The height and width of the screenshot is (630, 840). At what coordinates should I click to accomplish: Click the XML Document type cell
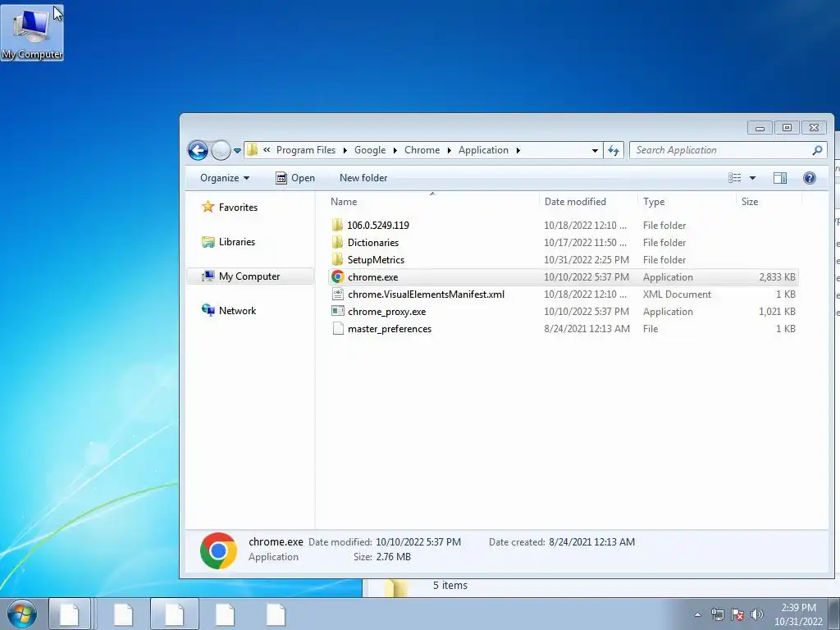[x=677, y=294]
